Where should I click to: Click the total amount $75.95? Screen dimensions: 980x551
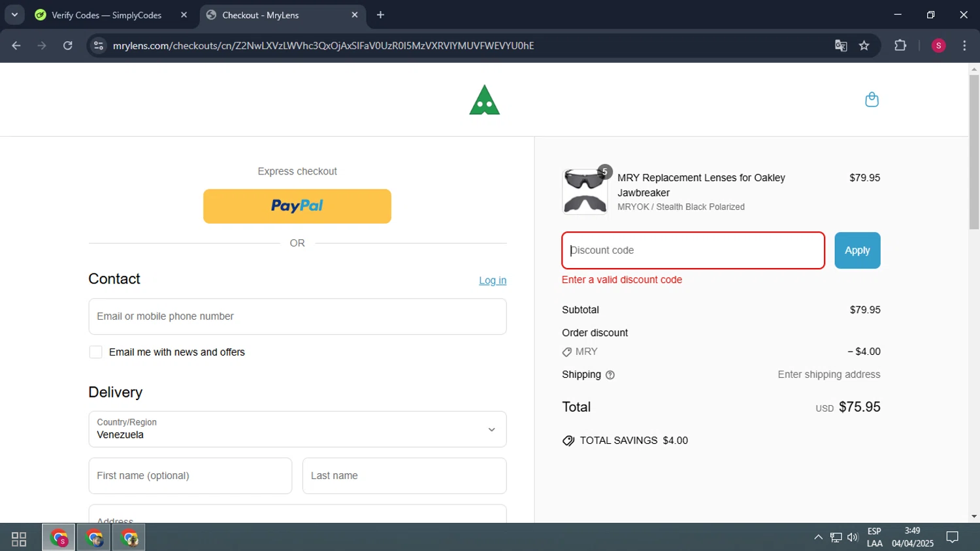(x=859, y=407)
